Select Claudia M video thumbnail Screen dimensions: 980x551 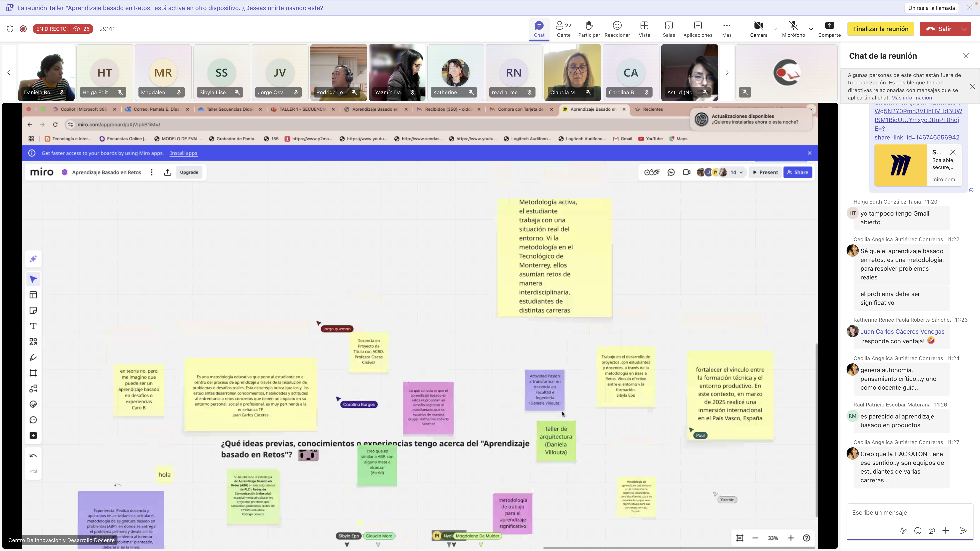click(572, 73)
